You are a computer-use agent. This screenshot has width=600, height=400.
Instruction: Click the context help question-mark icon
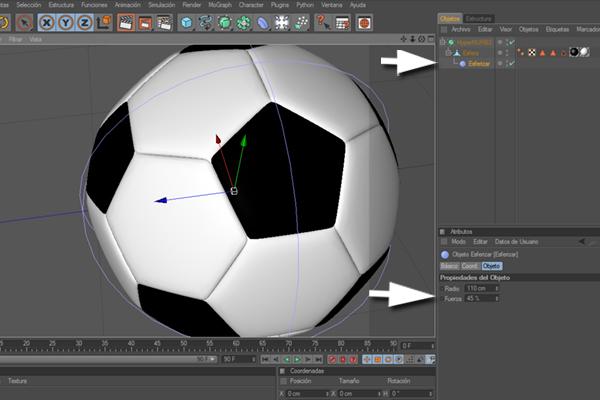click(x=323, y=23)
